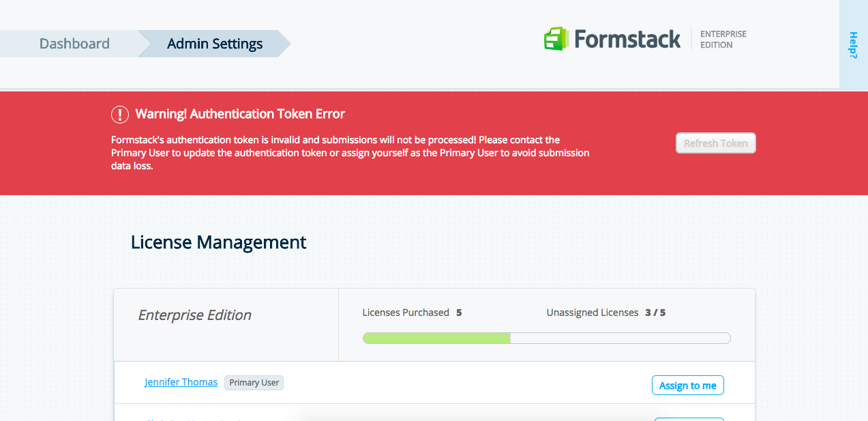Click Assign to me for Jennifer Thomas
868x421 pixels.
tap(687, 386)
